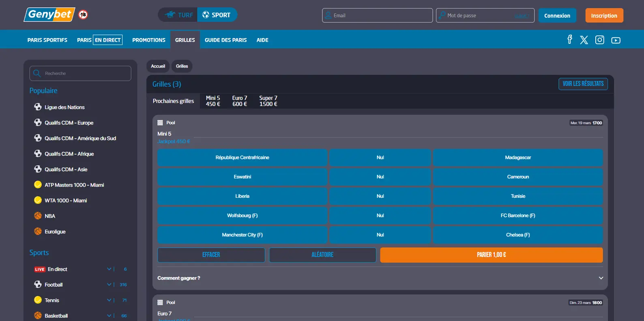Image resolution: width=644 pixels, height=321 pixels.
Task: Click football icon in Sports Football row
Action: 38,285
